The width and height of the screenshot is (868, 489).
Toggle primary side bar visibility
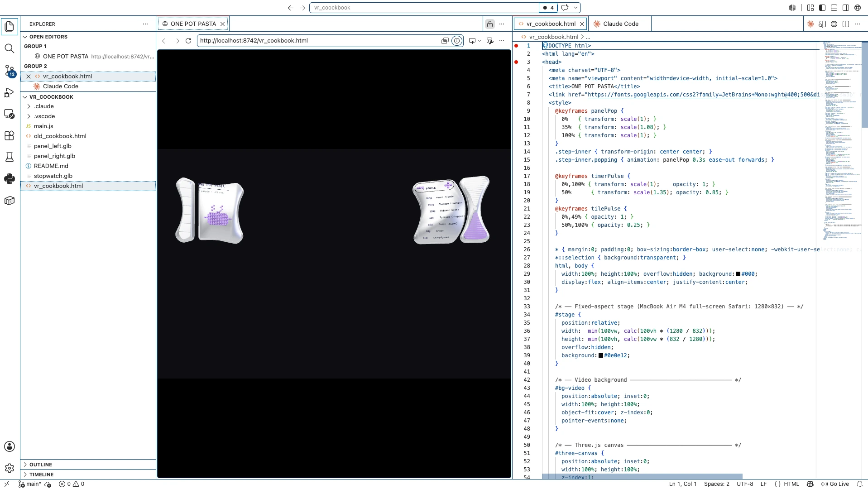[x=822, y=8]
